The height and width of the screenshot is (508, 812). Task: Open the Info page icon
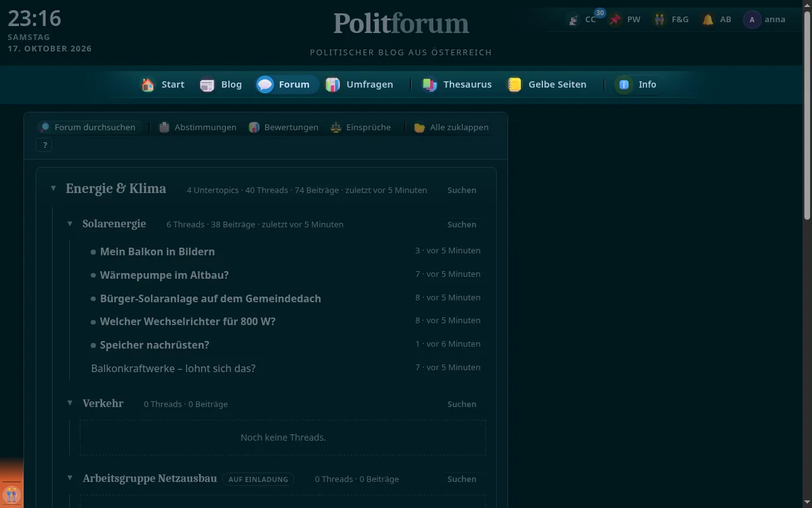(624, 84)
